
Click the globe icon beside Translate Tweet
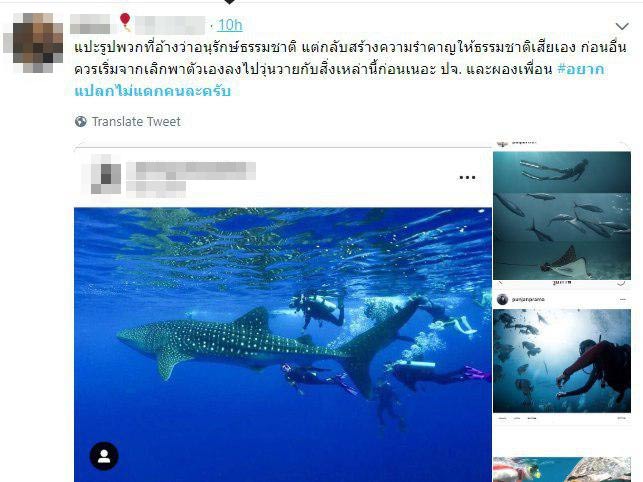(81, 121)
